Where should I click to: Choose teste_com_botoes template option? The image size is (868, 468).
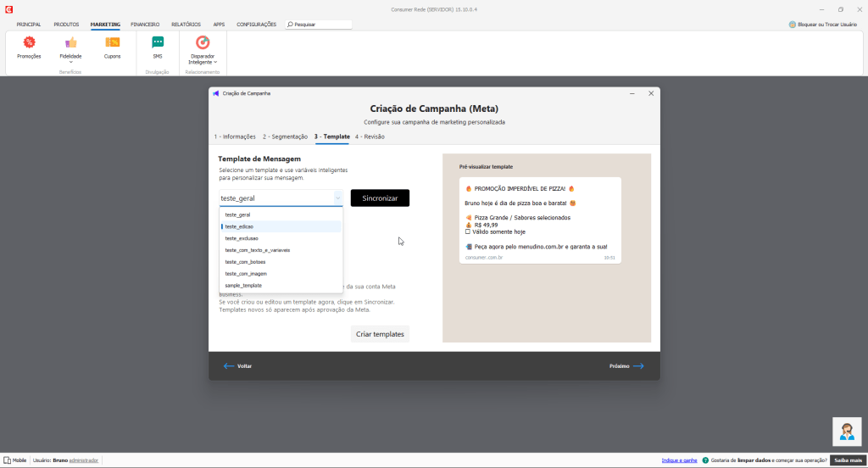click(x=245, y=262)
